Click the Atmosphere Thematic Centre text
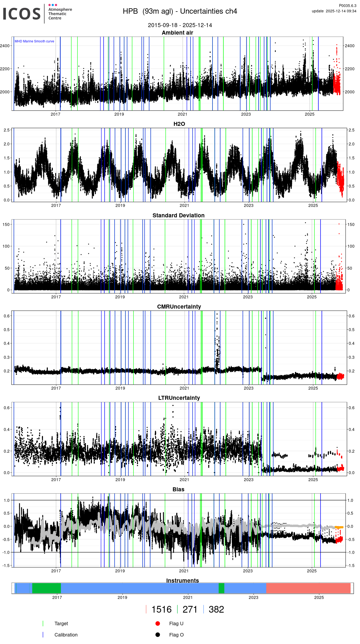Viewport: 360px width, 644px height. (60, 14)
